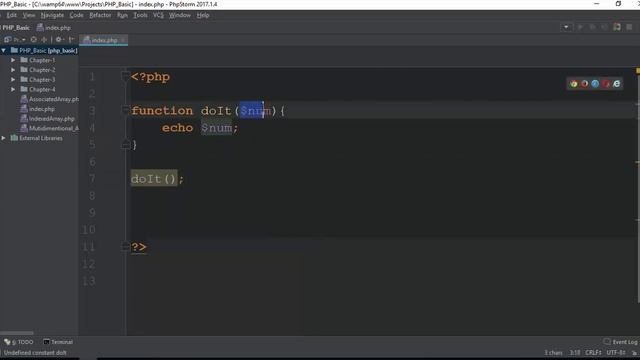640x360 pixels.
Task: Click the UTF-8 encoding in status bar
Action: [x=615, y=352]
